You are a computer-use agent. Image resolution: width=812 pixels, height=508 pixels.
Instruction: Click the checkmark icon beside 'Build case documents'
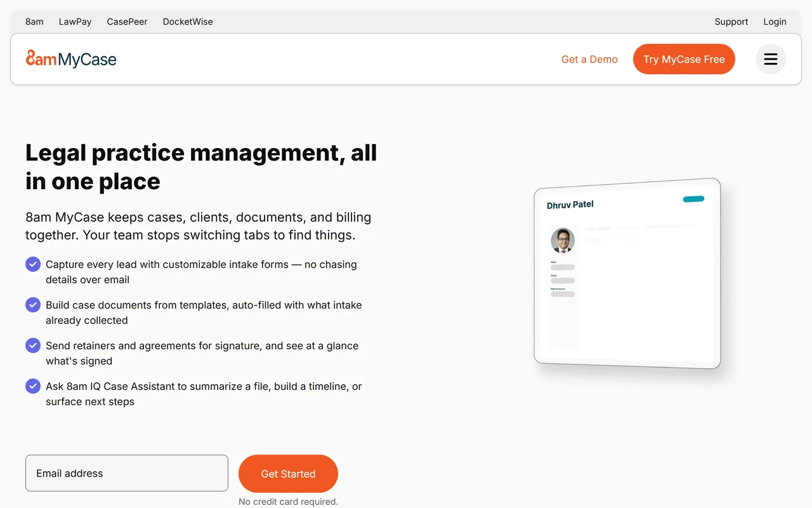click(x=33, y=305)
